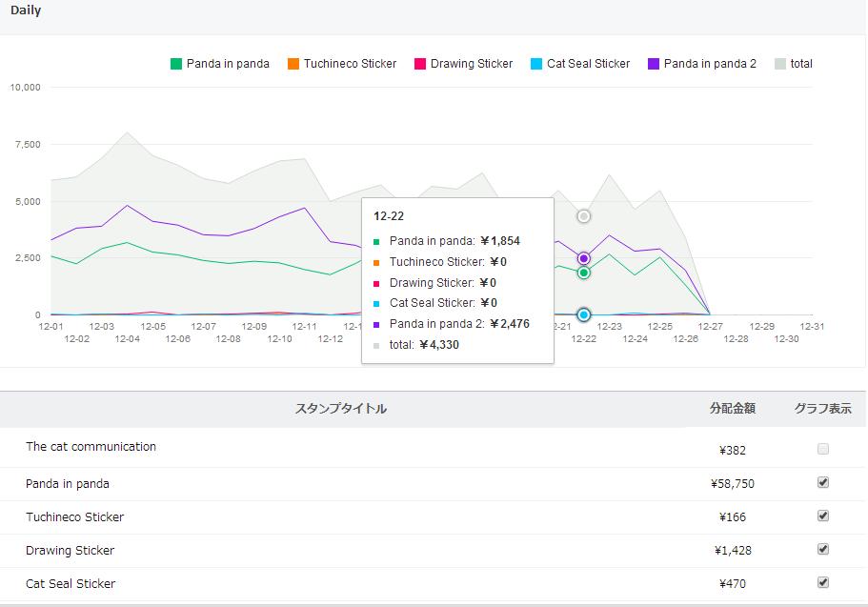Click the スタンプタイトル column header
The width and height of the screenshot is (868, 607).
[341, 409]
